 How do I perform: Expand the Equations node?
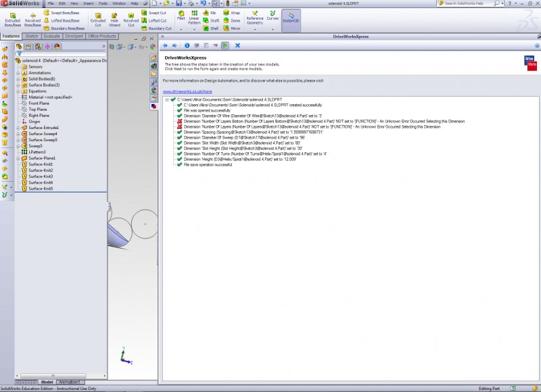tap(18, 91)
